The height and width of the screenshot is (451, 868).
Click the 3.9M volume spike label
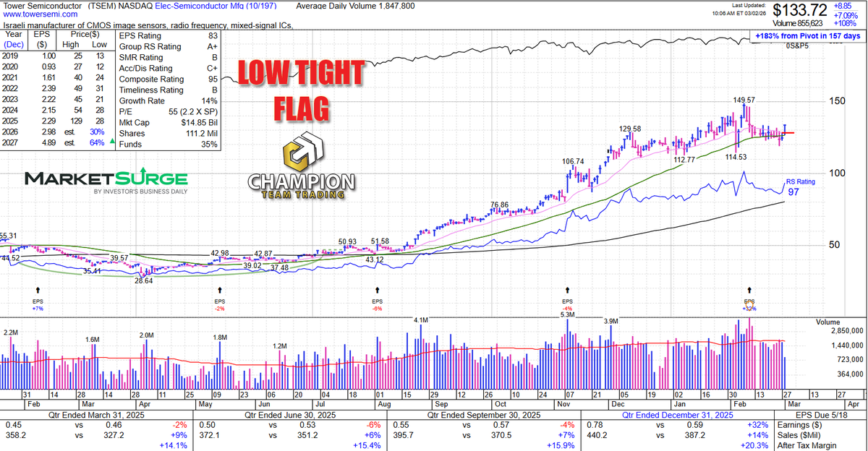click(x=611, y=321)
